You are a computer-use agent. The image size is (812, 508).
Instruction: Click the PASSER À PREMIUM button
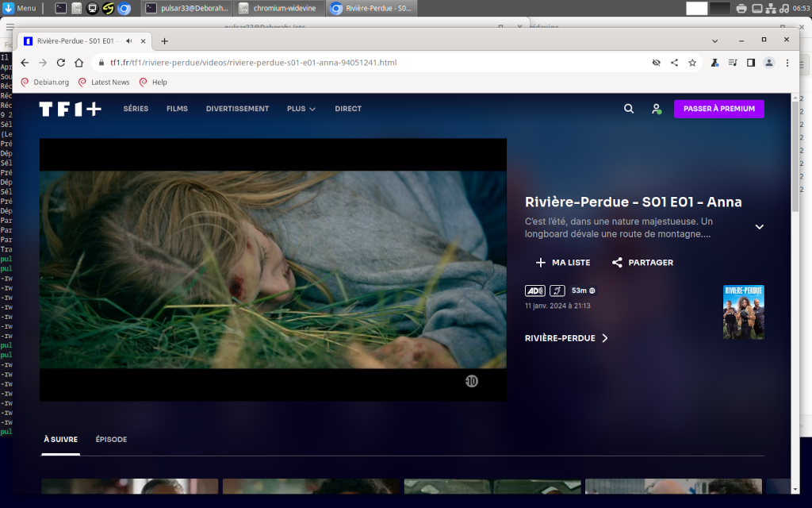click(718, 109)
